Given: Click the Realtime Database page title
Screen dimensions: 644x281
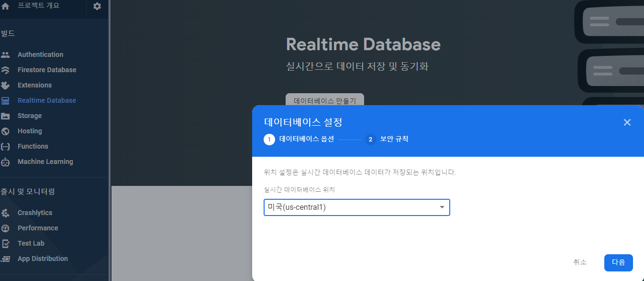Looking at the screenshot, I should pos(363,44).
